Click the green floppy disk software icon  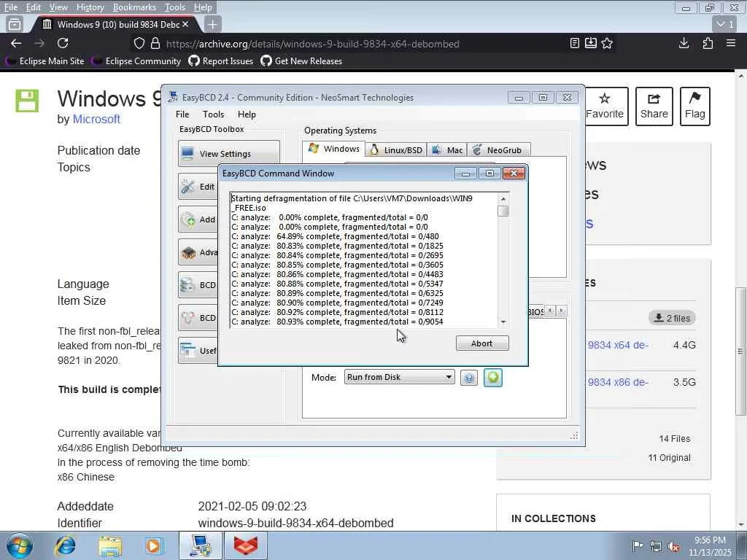pyautogui.click(x=27, y=101)
